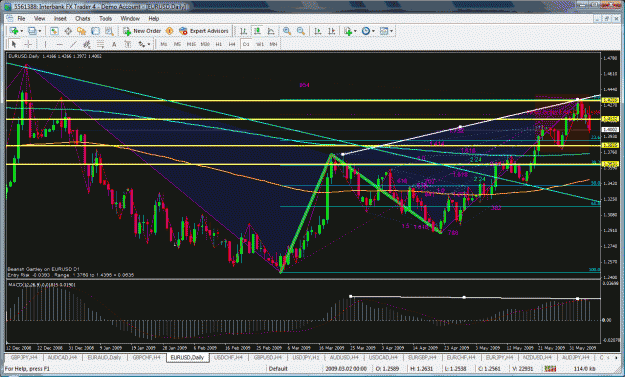
Task: Expand the New Chart dropdown arrow
Action: 22,31
